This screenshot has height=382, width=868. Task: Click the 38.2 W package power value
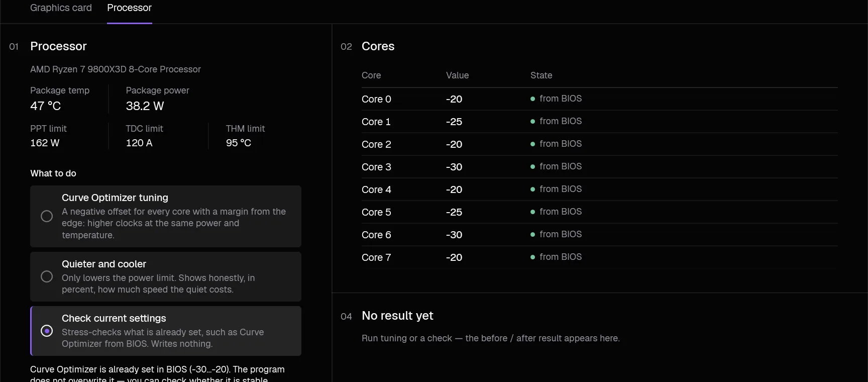click(145, 106)
